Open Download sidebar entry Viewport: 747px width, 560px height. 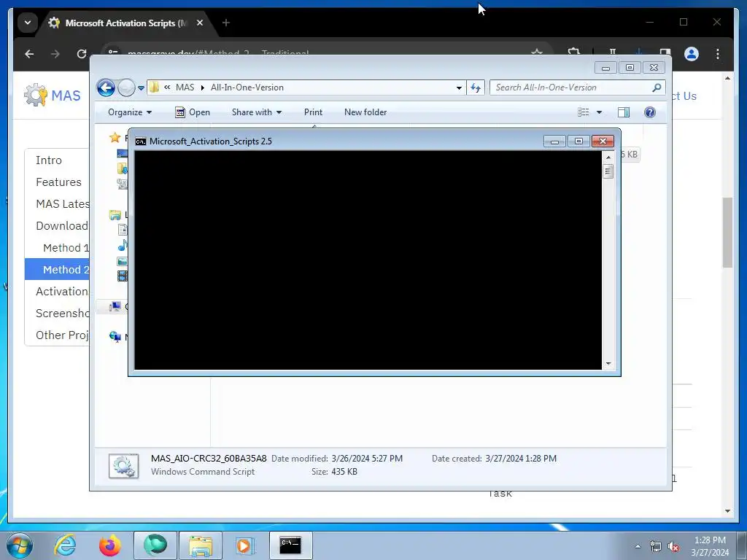[62, 226]
